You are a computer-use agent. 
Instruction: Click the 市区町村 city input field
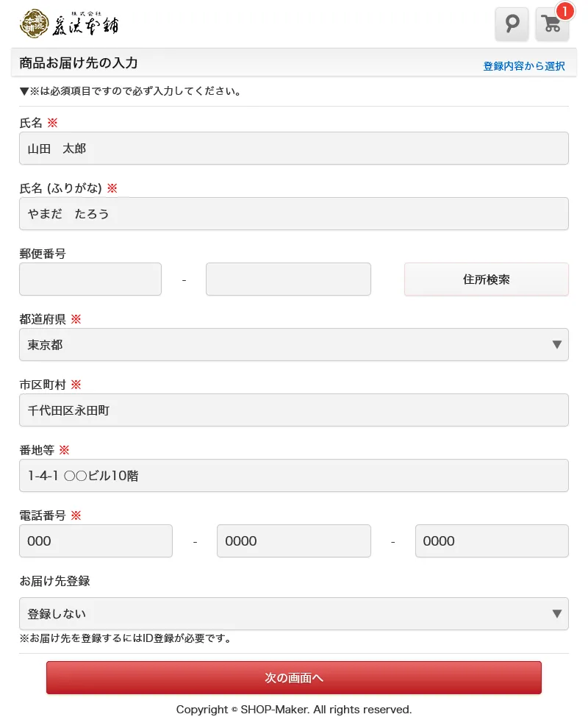click(294, 410)
